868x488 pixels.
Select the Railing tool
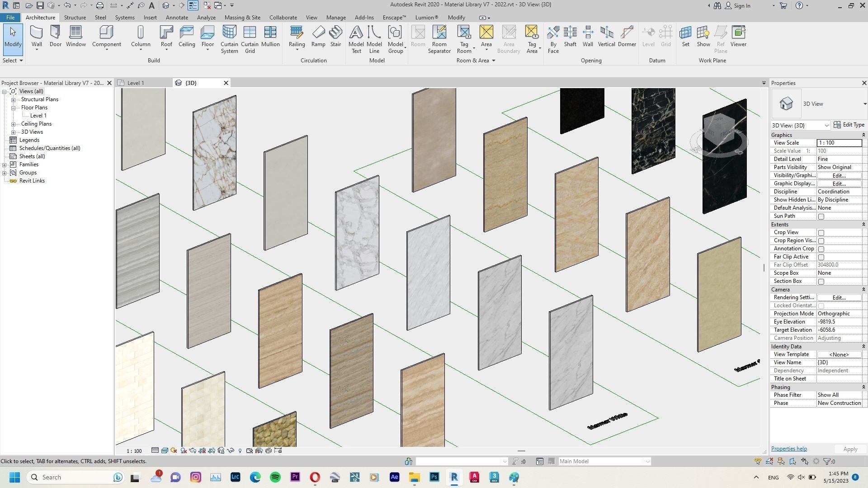tap(297, 36)
